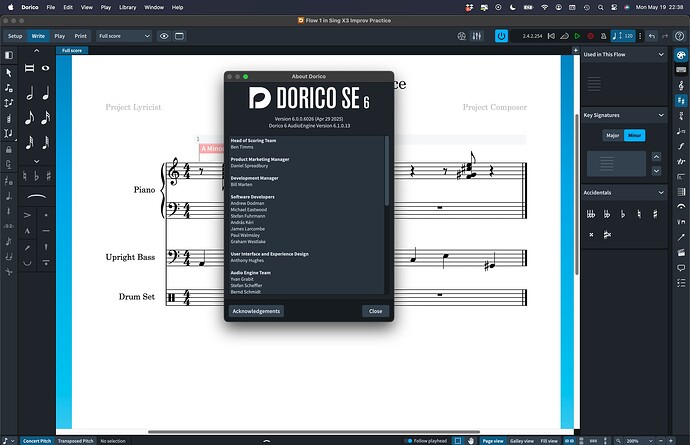Click the Undo arrow in toolbar

click(x=652, y=36)
